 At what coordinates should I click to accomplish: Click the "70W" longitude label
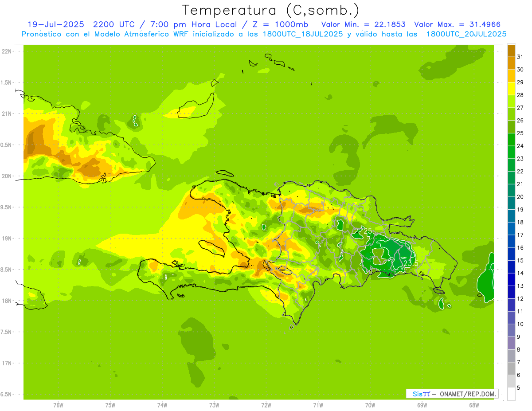click(x=370, y=405)
